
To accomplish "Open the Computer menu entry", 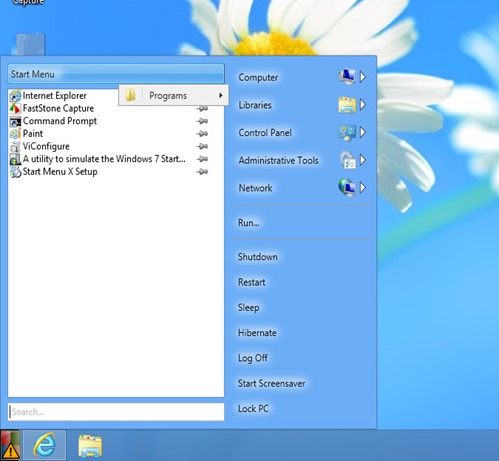I will point(258,77).
